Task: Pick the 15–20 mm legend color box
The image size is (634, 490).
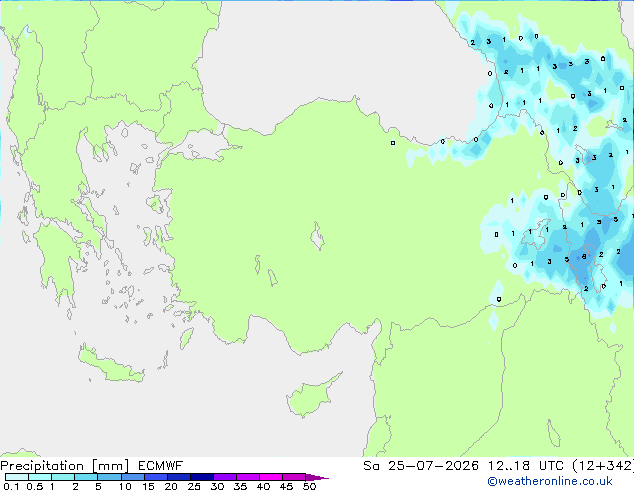Action: [x=155, y=477]
